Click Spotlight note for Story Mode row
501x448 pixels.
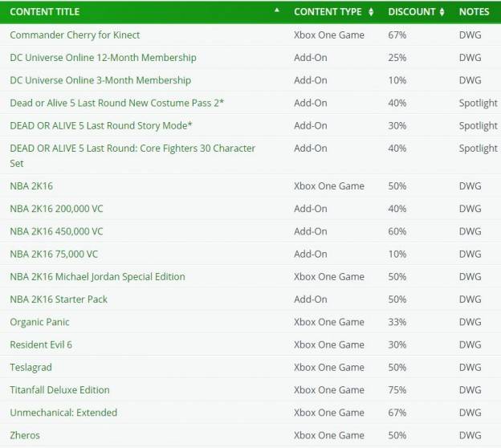coord(479,126)
